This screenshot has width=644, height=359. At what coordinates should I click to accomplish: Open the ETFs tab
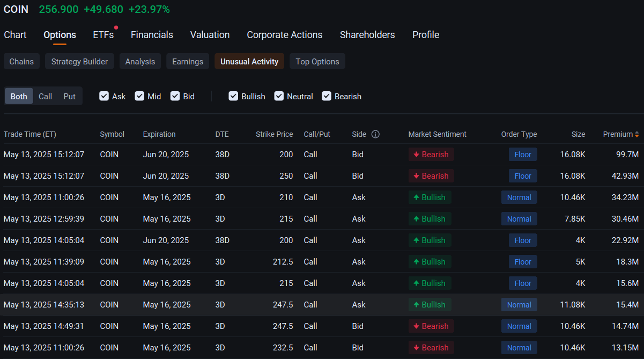[103, 35]
